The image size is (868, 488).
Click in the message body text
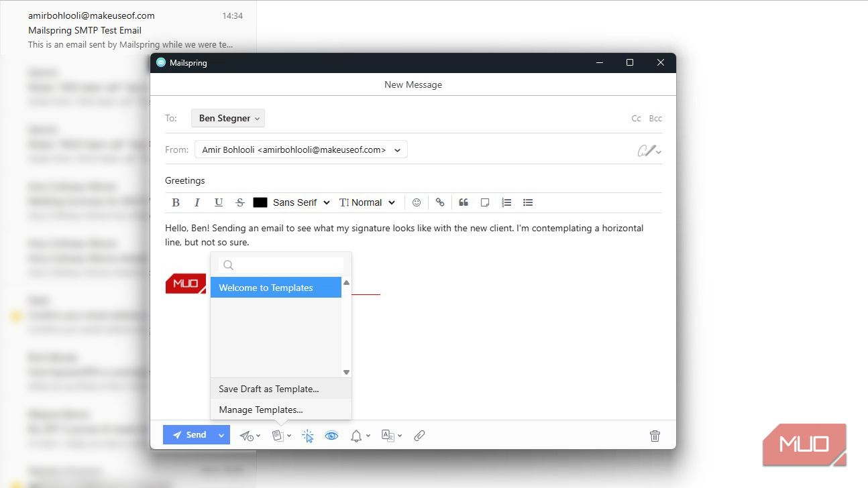[x=404, y=235]
